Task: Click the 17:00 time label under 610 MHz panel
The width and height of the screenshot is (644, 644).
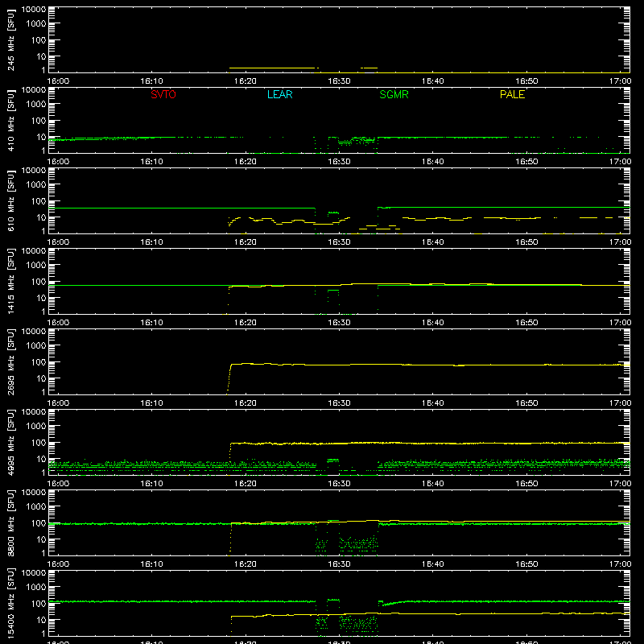Action: click(620, 242)
